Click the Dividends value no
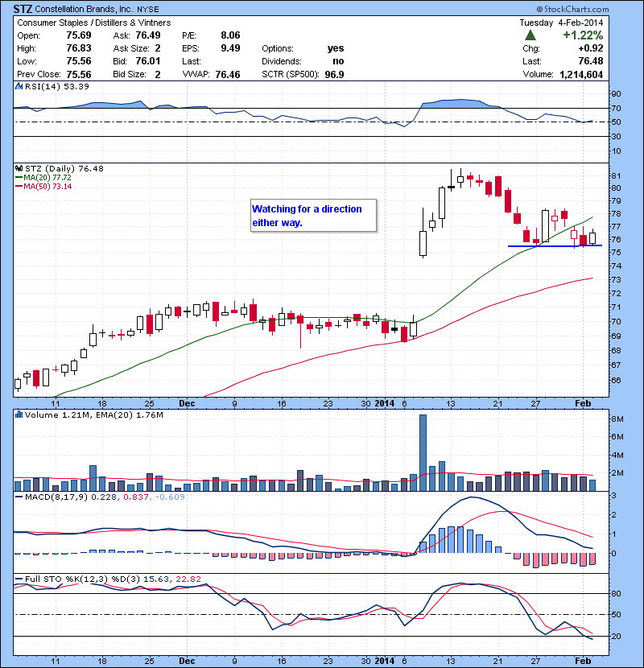This screenshot has width=644, height=668. click(338, 61)
